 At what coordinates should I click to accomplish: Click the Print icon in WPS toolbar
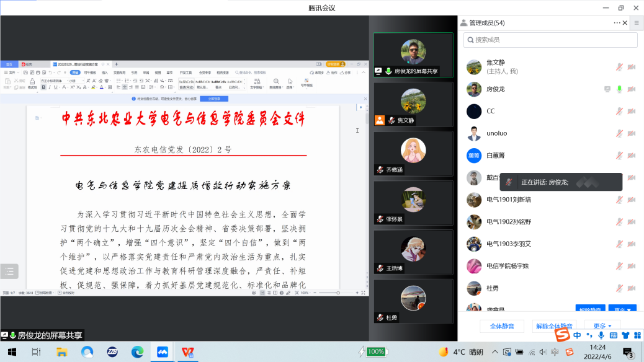pos(37,72)
